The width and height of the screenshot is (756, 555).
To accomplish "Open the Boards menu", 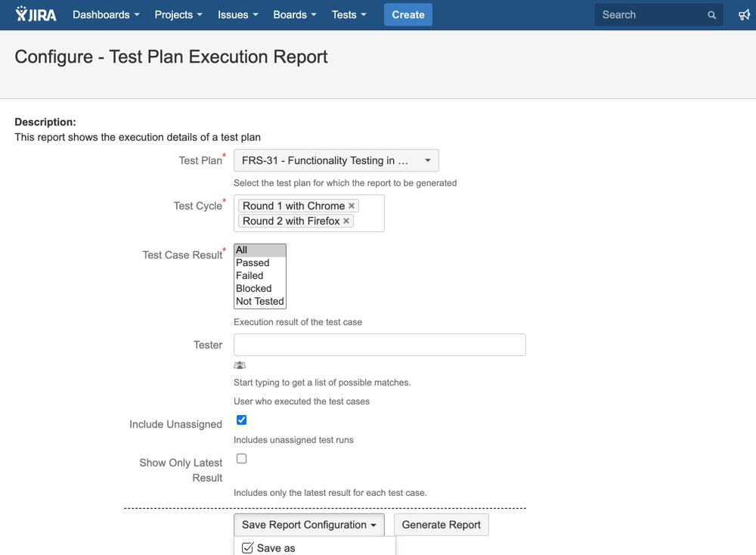I will pyautogui.click(x=294, y=15).
